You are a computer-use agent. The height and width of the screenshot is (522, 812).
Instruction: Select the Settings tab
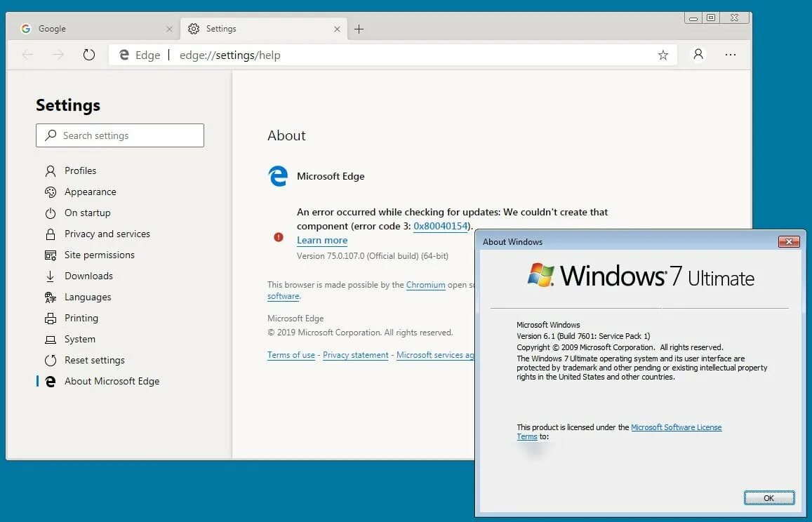[264, 29]
